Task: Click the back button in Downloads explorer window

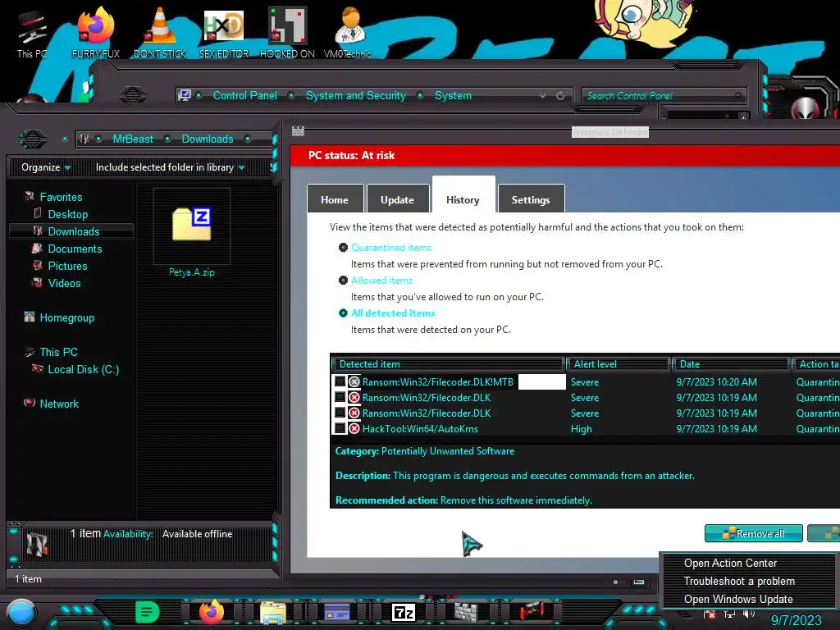Action: [x=33, y=139]
